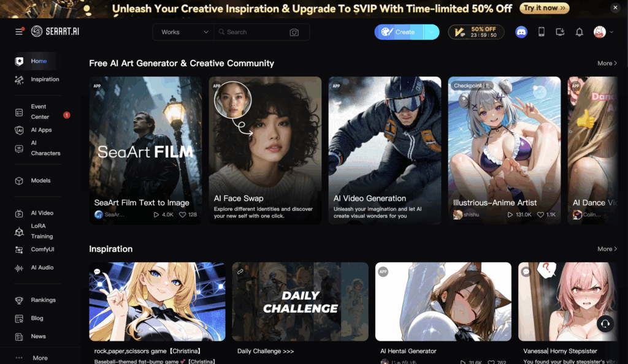The width and height of the screenshot is (628, 364).
Task: Open the desktop download icon
Action: point(560,32)
